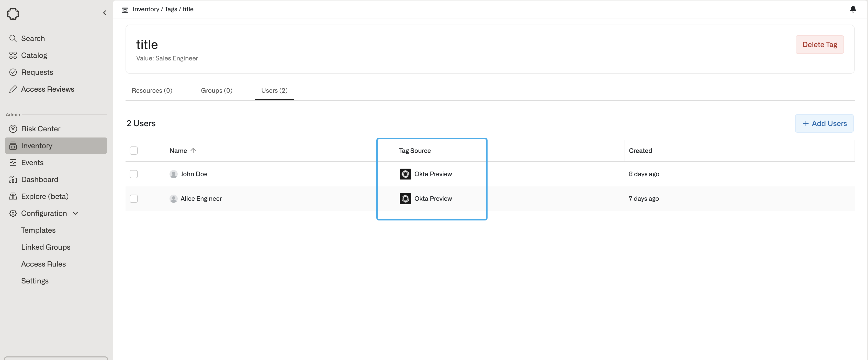Check the John Doe row checkbox
The height and width of the screenshot is (360, 868).
click(134, 174)
